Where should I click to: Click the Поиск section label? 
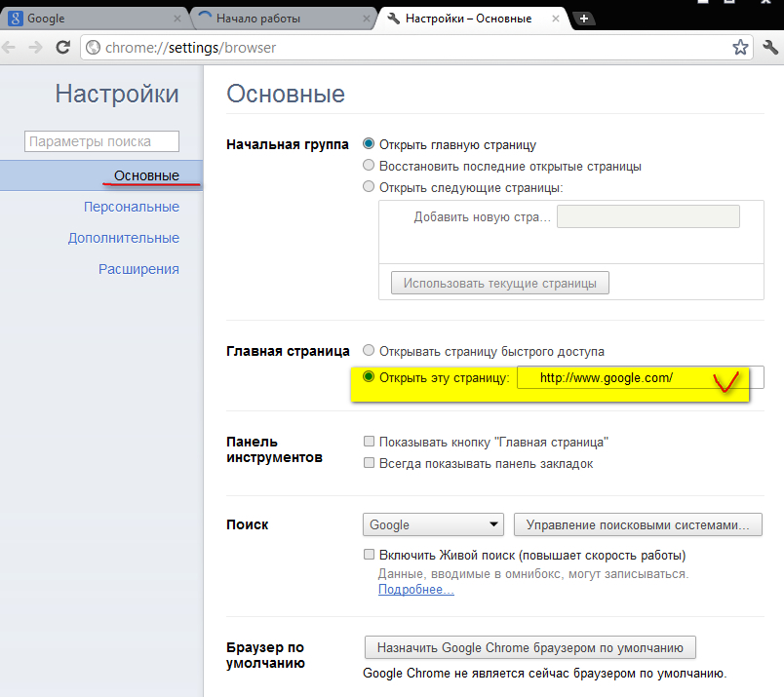coord(248,524)
